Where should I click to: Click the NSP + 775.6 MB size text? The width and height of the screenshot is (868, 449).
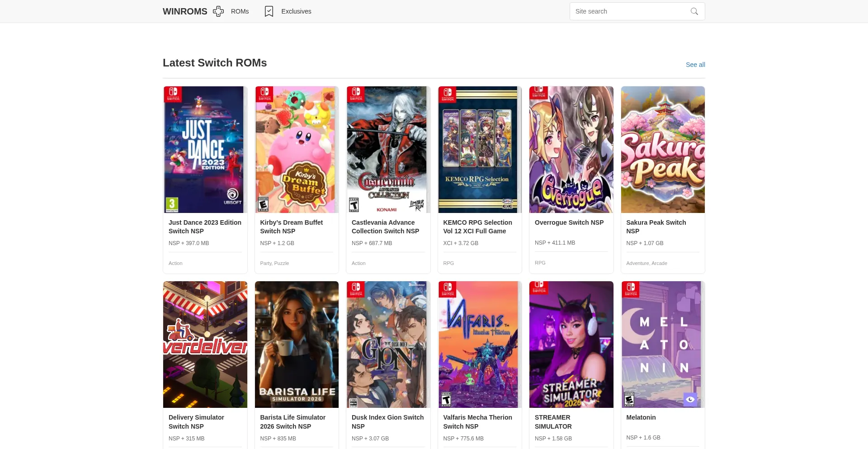pos(463,439)
